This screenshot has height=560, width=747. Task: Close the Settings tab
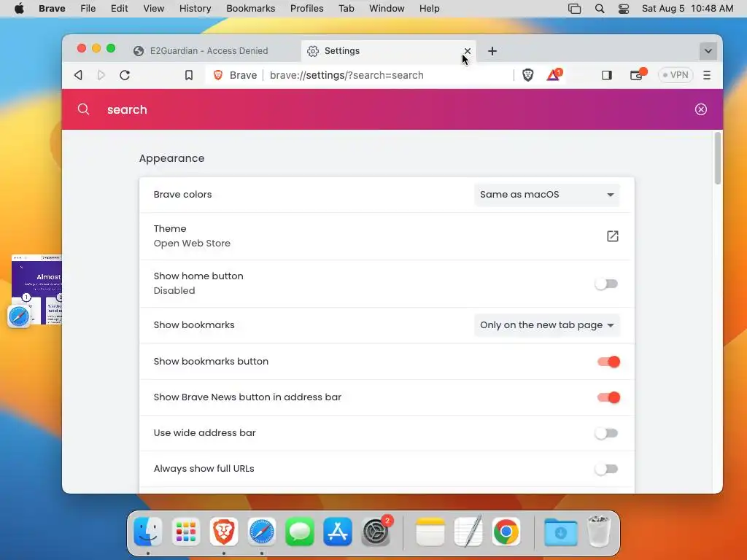[468, 51]
